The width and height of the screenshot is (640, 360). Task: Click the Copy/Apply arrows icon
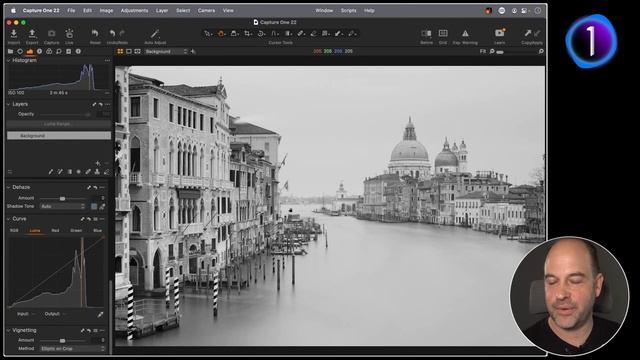point(532,33)
